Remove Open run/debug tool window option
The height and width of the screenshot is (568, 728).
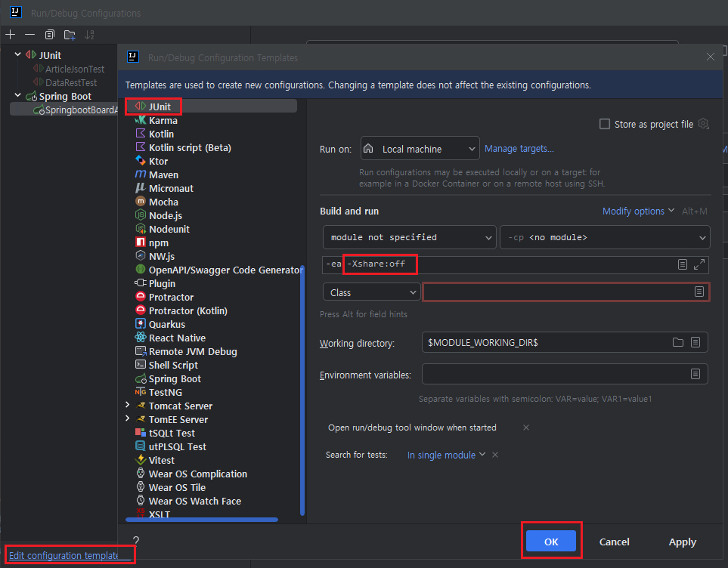[x=526, y=428]
